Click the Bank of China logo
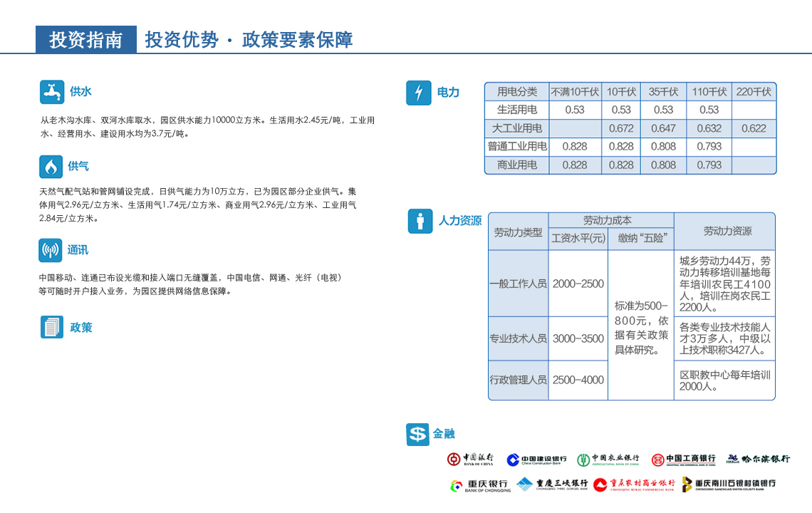The height and width of the screenshot is (513, 812). click(470, 460)
